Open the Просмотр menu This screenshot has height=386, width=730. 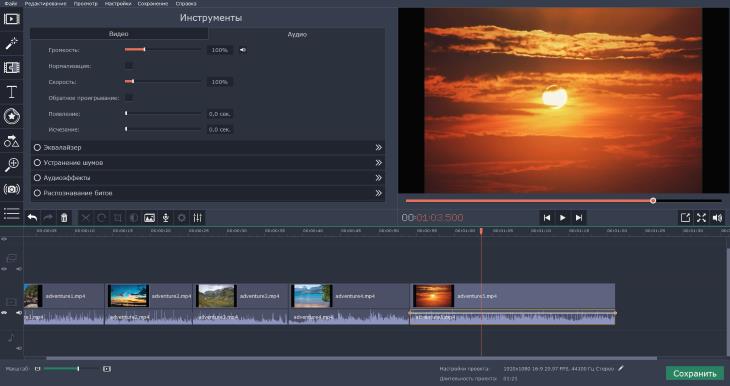pyautogui.click(x=86, y=3)
